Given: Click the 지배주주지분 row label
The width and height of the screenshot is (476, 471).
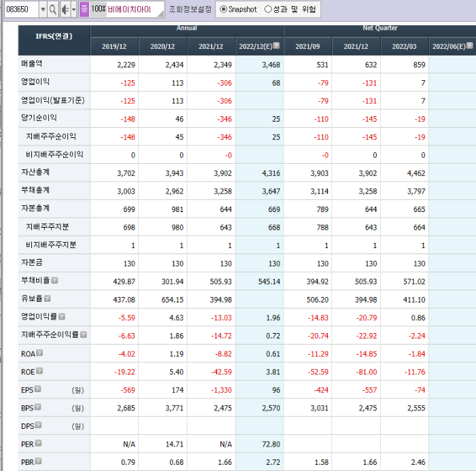Looking at the screenshot, I should (48, 227).
